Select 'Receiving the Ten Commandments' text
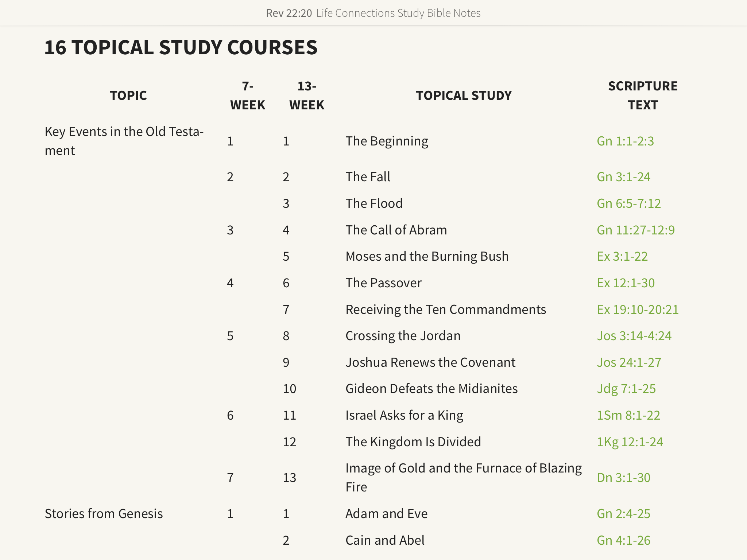 point(446,310)
